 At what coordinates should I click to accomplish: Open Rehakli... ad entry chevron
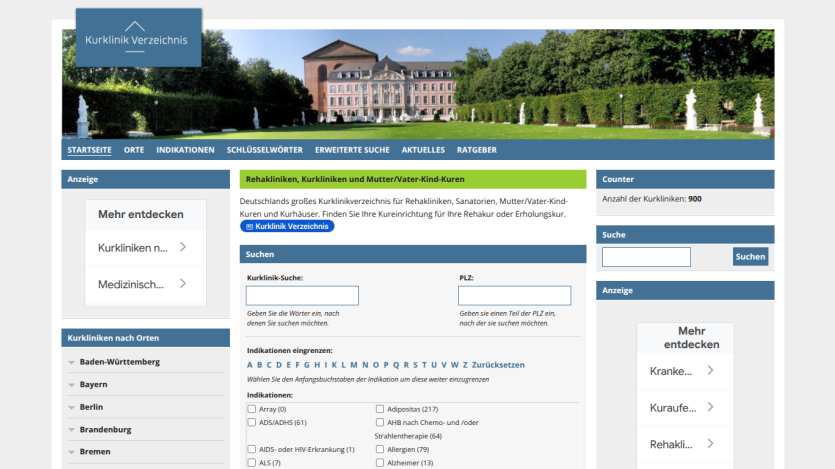click(710, 444)
